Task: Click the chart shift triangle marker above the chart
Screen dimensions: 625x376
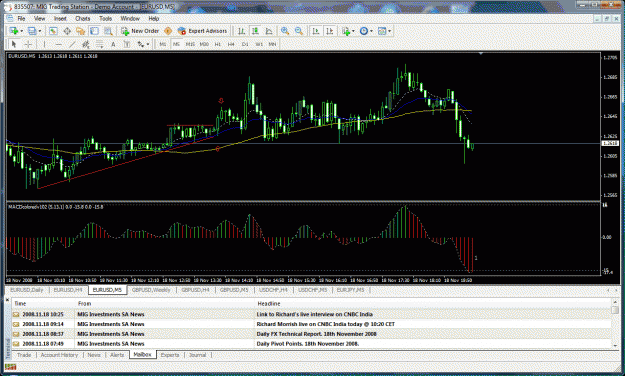Action: tap(481, 53)
